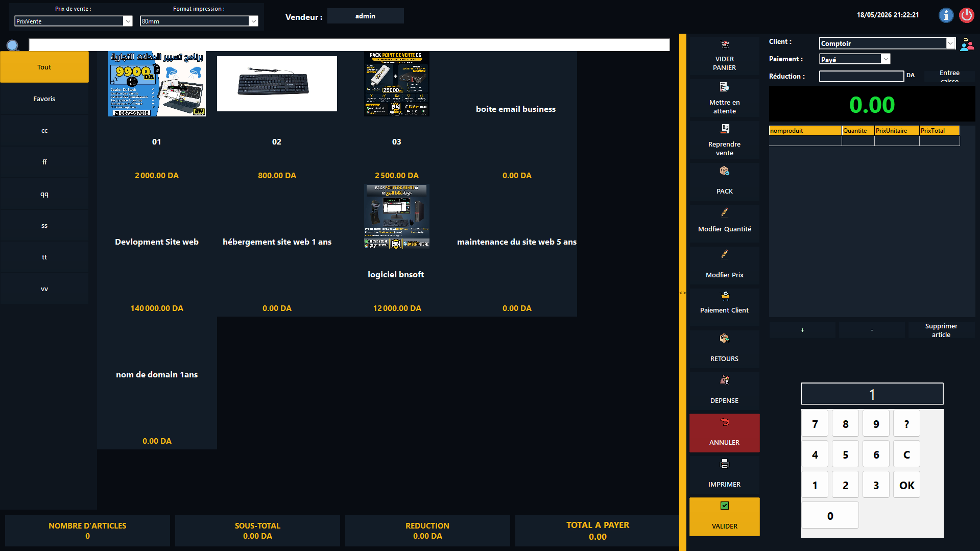Click Modifier Quantité pencil button
The width and height of the screenshot is (980, 551).
pos(724,224)
